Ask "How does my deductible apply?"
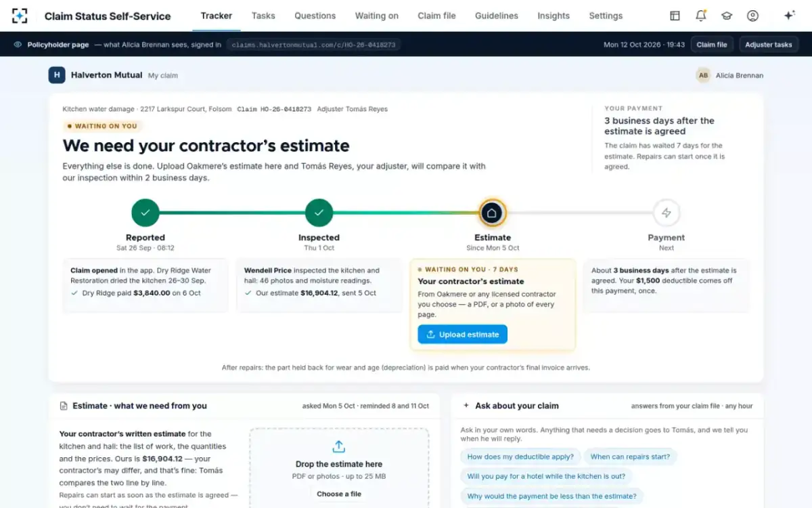The image size is (812, 508). [520, 457]
